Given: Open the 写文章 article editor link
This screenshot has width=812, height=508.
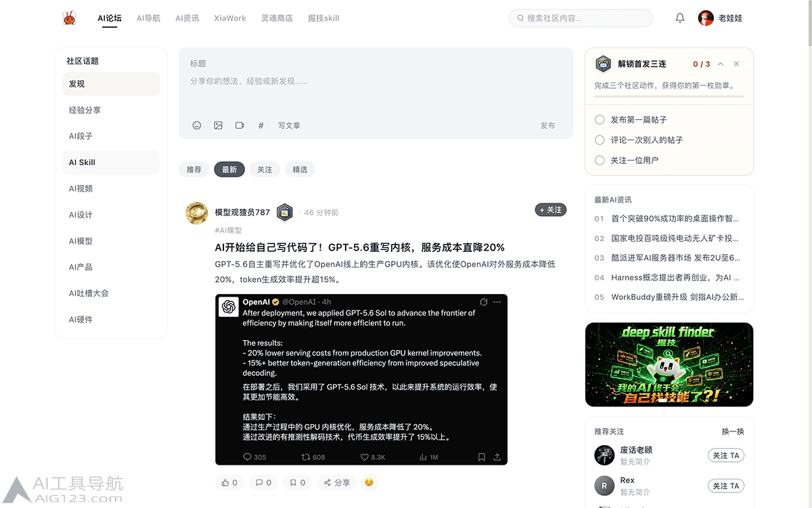Looking at the screenshot, I should point(289,125).
